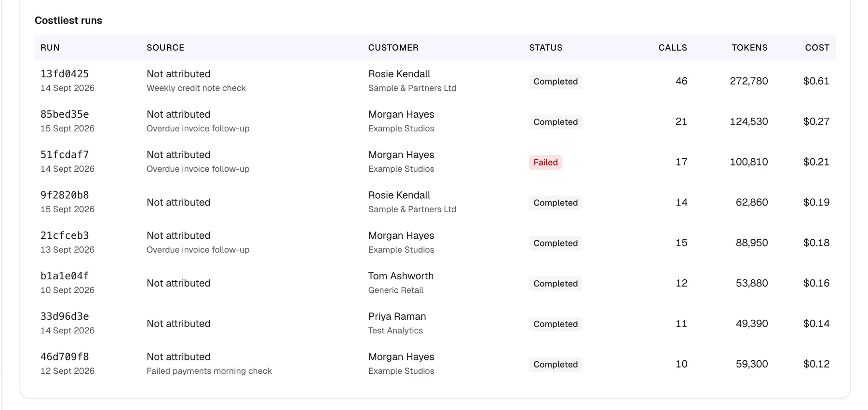Click the Failed status badge
The height and width of the screenshot is (410, 868).
click(x=545, y=163)
